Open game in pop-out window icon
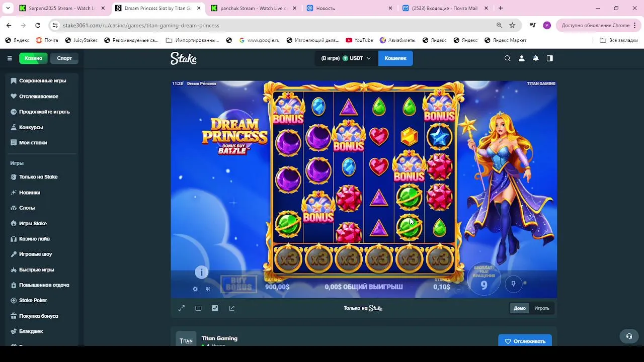 (x=232, y=308)
